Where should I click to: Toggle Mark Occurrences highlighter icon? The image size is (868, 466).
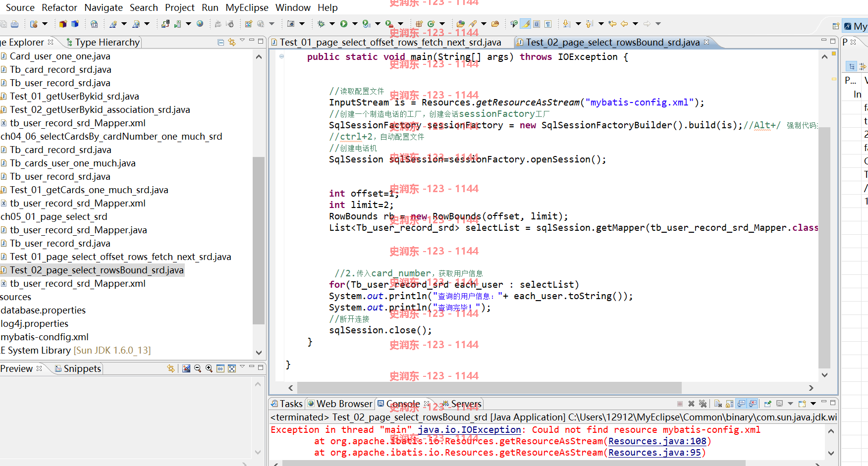[526, 24]
